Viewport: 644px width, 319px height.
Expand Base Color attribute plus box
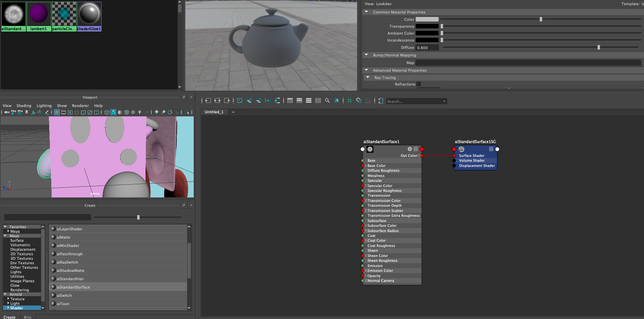pos(365,166)
